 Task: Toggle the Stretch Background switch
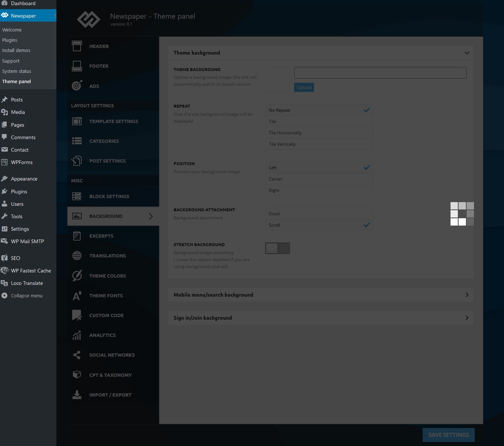[x=278, y=248]
